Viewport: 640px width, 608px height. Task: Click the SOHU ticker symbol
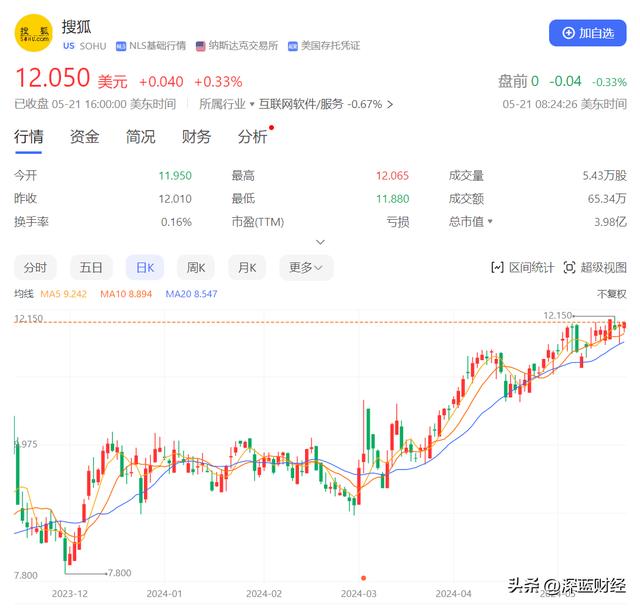point(93,46)
